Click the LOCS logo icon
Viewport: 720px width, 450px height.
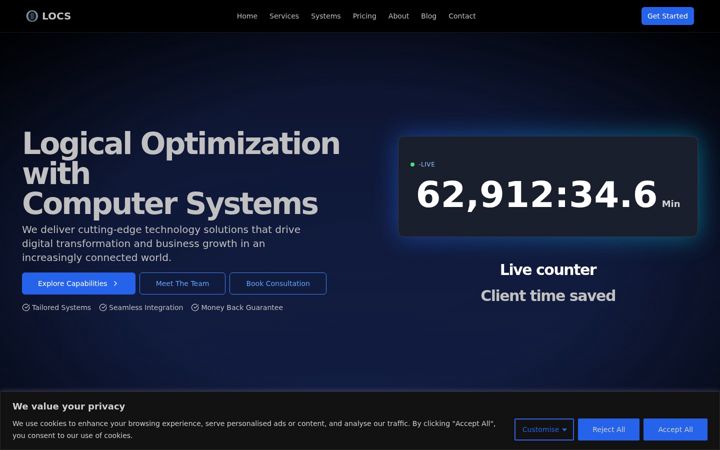coord(32,16)
